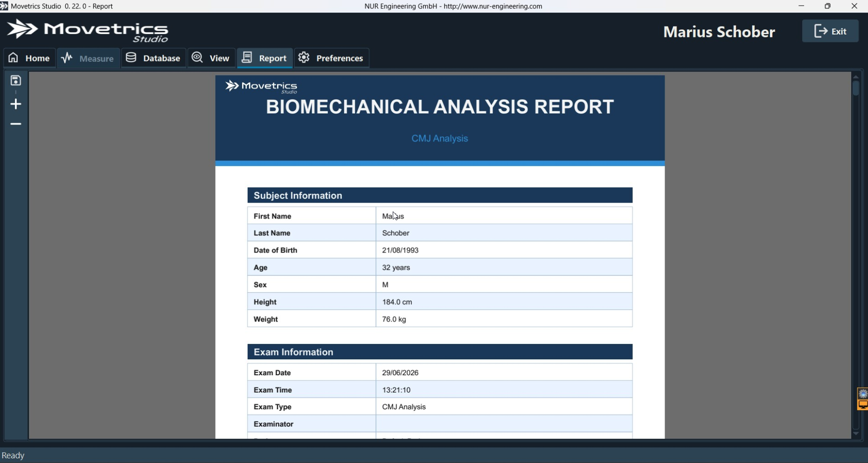Click the Height label cell
868x463 pixels.
(312, 302)
